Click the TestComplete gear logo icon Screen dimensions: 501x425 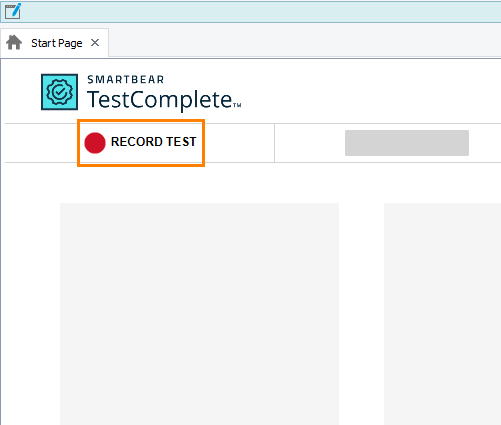(59, 92)
